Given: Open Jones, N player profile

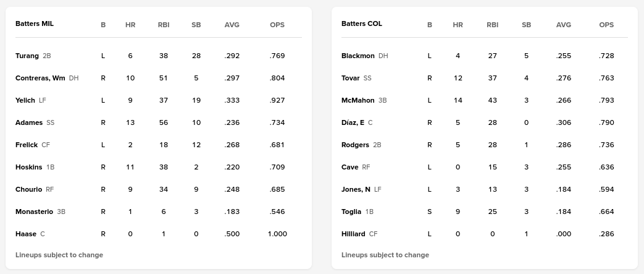Looking at the screenshot, I should 356,189.
